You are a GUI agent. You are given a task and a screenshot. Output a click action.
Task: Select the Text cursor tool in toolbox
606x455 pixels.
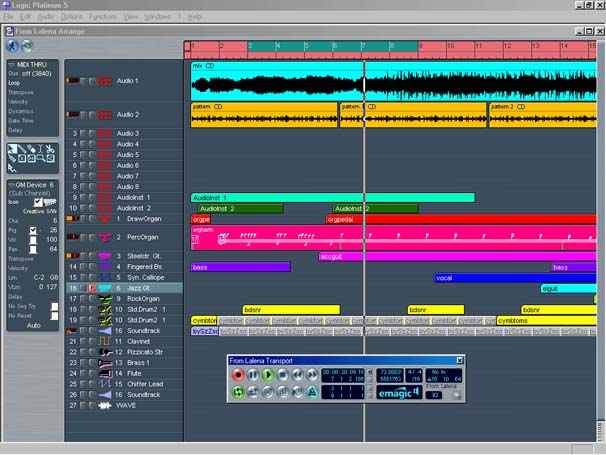click(40, 149)
